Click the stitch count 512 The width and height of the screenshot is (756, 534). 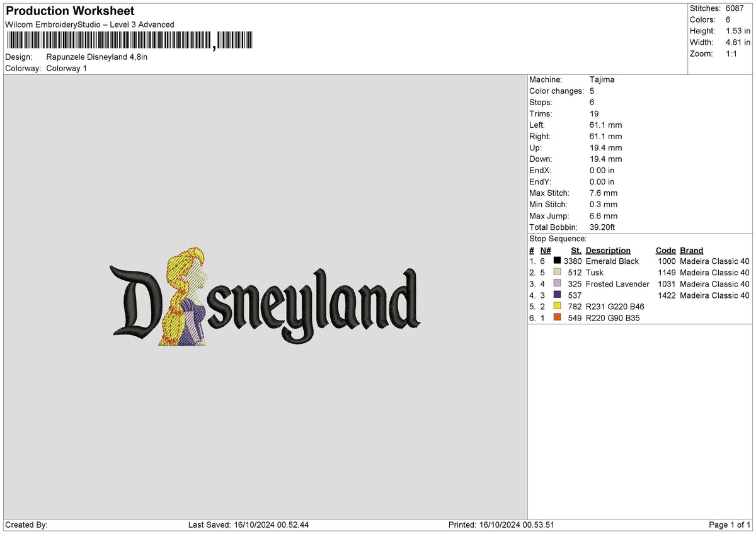[575, 272]
